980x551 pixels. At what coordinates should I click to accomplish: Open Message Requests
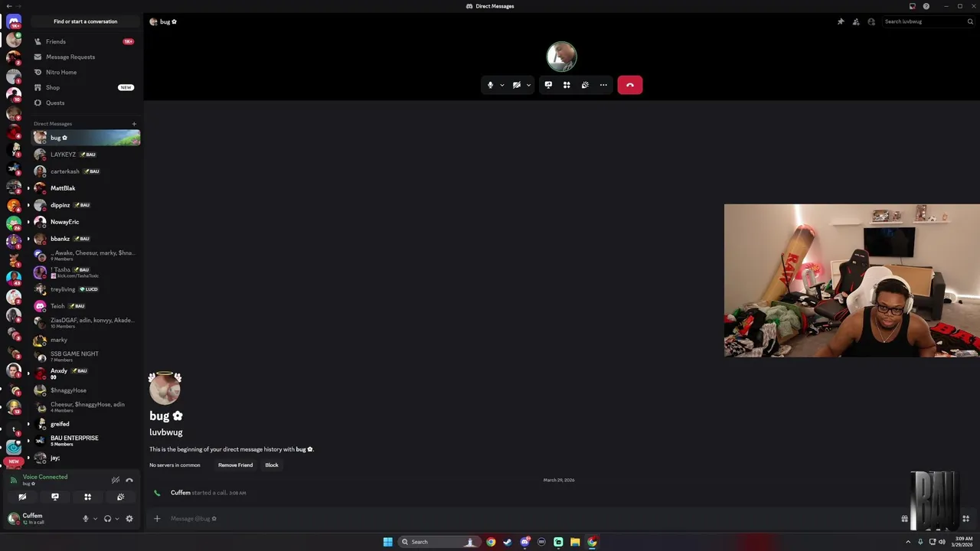[x=85, y=57]
